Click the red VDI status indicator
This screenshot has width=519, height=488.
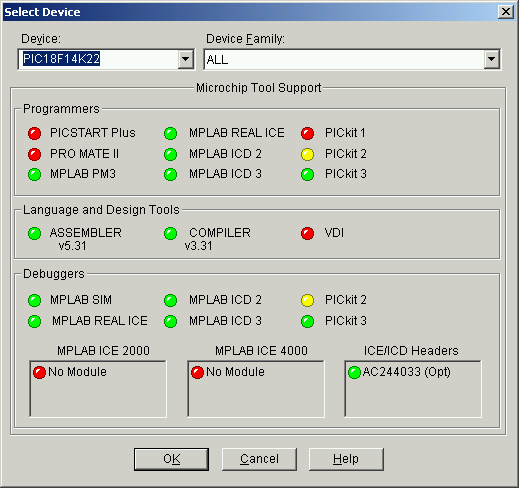tap(307, 233)
